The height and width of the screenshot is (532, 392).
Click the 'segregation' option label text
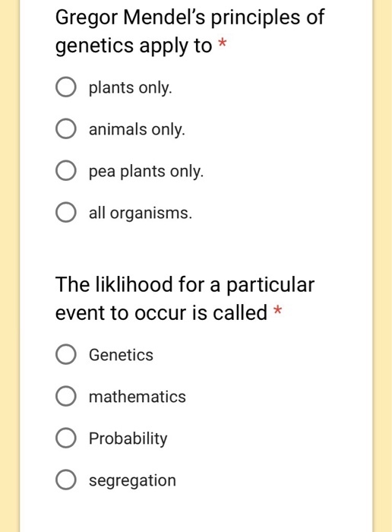[x=133, y=481]
